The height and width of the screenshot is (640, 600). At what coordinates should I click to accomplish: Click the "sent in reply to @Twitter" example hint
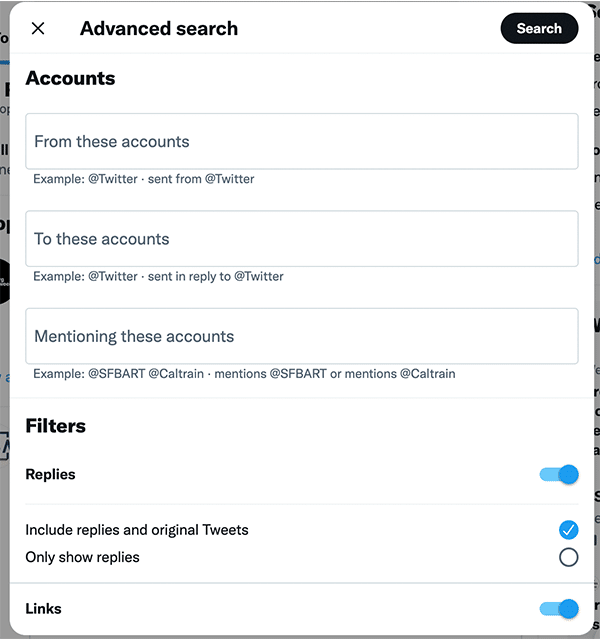tap(216, 276)
